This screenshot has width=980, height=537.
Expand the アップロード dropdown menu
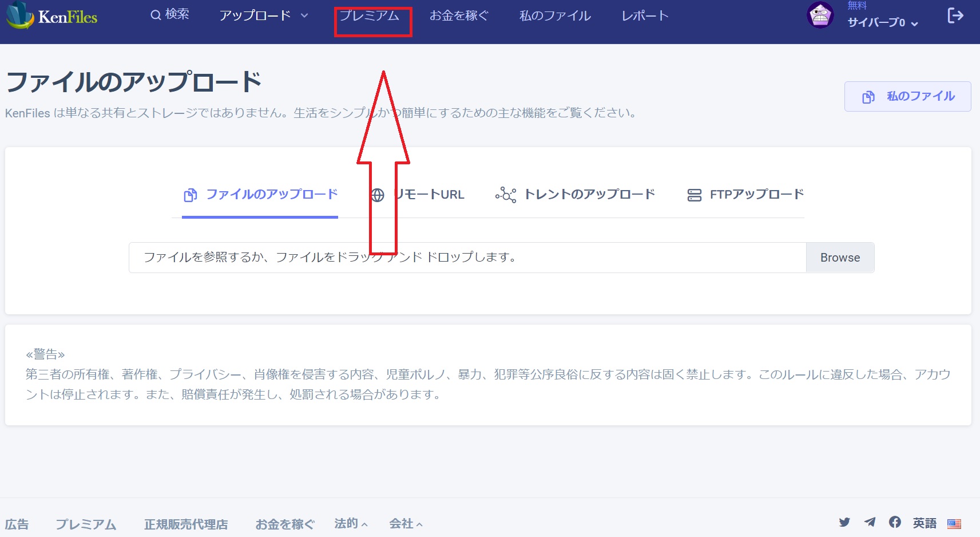coord(263,16)
